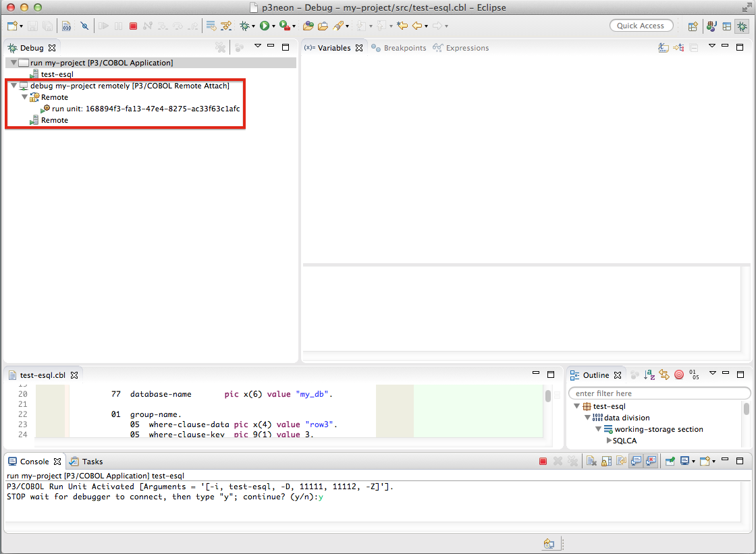Open the Variables view menu triangle

(x=712, y=47)
